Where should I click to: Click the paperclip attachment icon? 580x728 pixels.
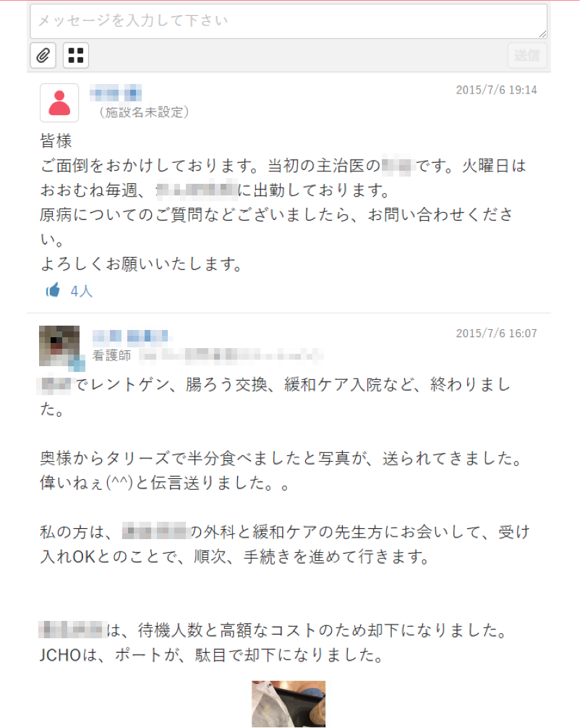click(x=43, y=55)
